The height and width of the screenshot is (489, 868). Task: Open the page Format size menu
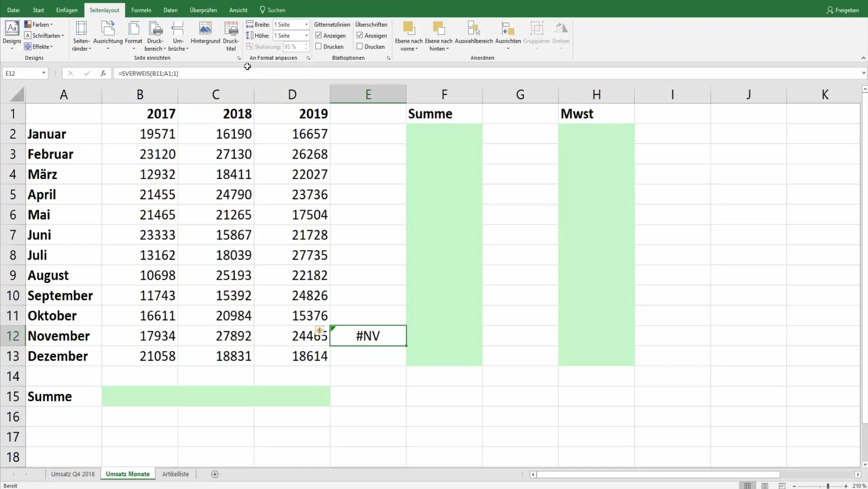[134, 36]
